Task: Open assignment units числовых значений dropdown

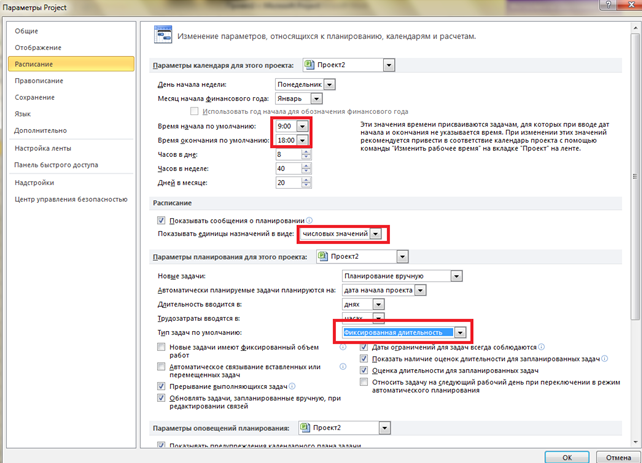Action: [375, 234]
